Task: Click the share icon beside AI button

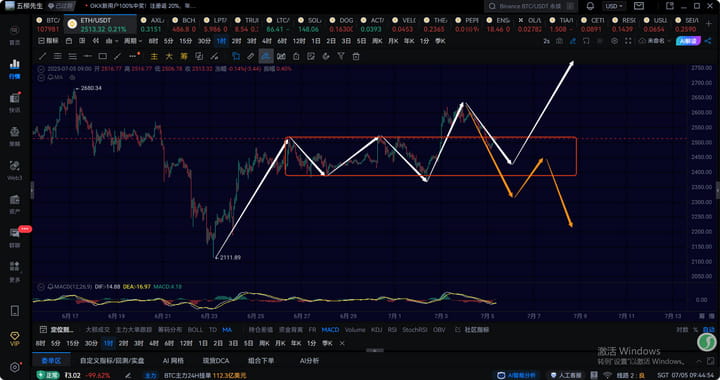Action: point(708,41)
